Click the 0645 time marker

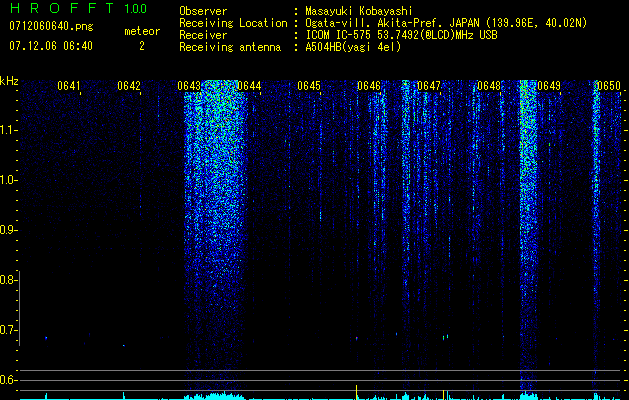pos(309,86)
